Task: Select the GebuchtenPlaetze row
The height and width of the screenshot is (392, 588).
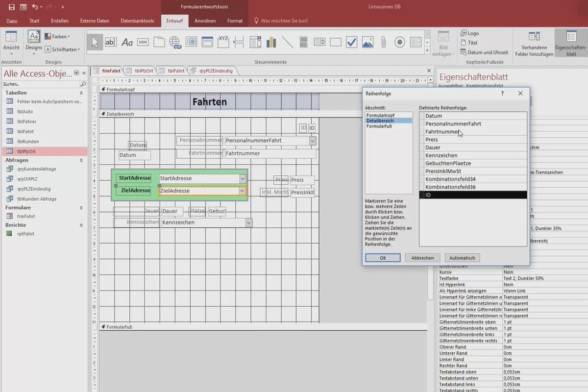Action: [473, 163]
